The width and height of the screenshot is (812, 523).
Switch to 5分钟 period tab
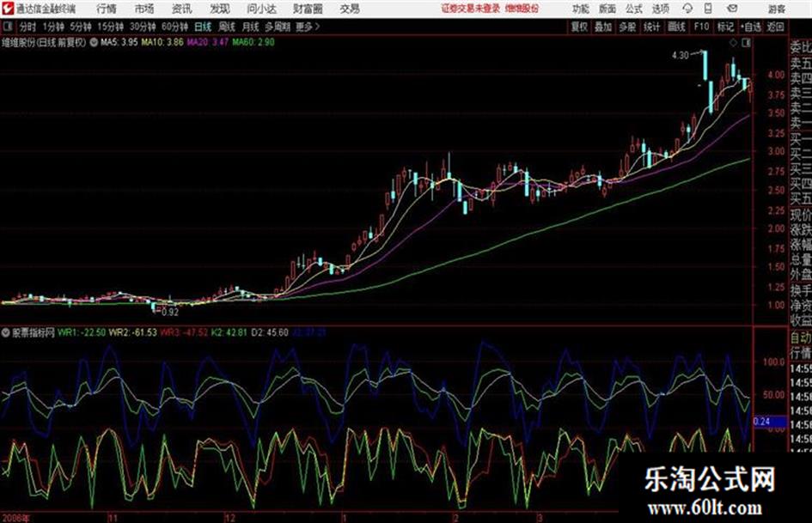80,27
